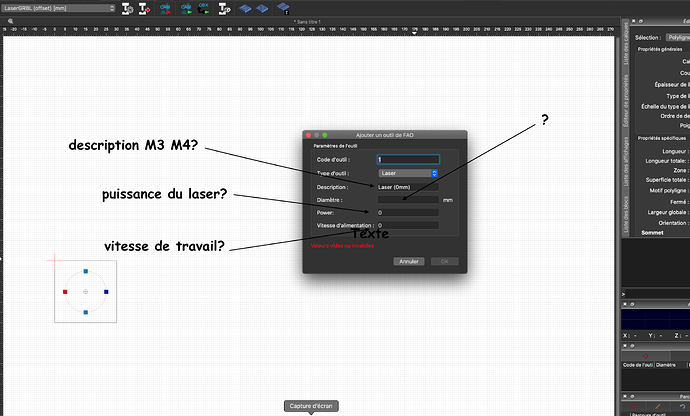
Task: Click the Code d'outil input field
Action: (408, 159)
